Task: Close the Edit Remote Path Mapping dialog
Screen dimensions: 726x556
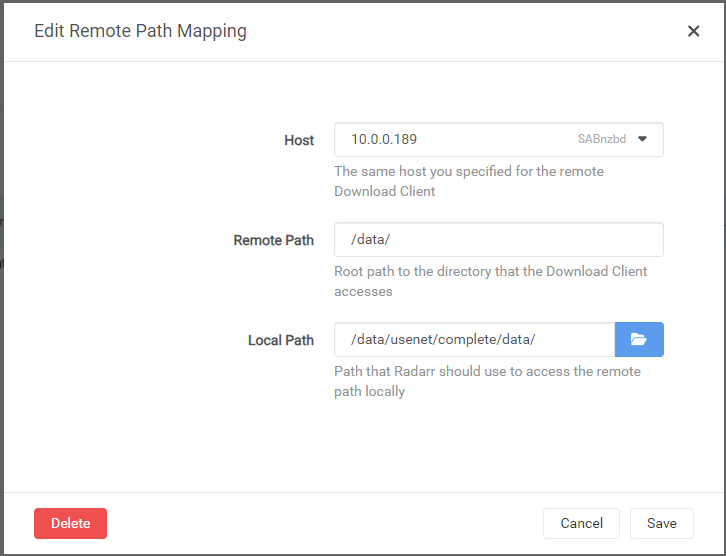Action: 693,31
